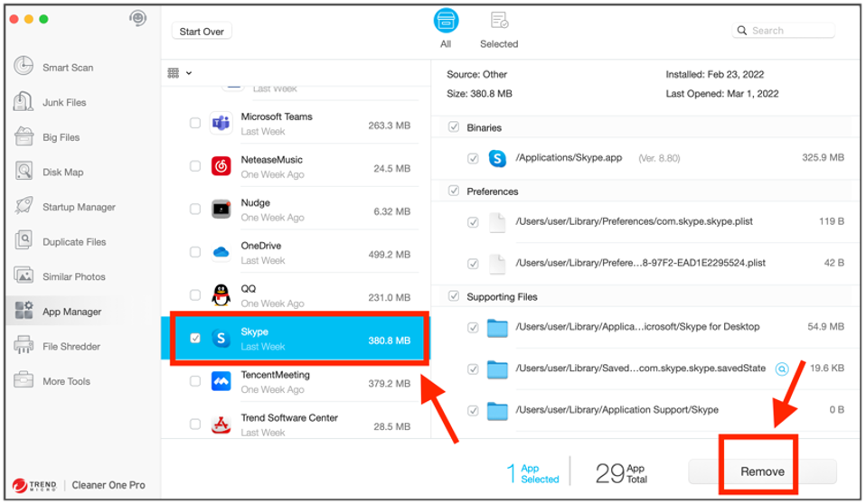
Task: Select the File Shredder tool
Action: 71,347
